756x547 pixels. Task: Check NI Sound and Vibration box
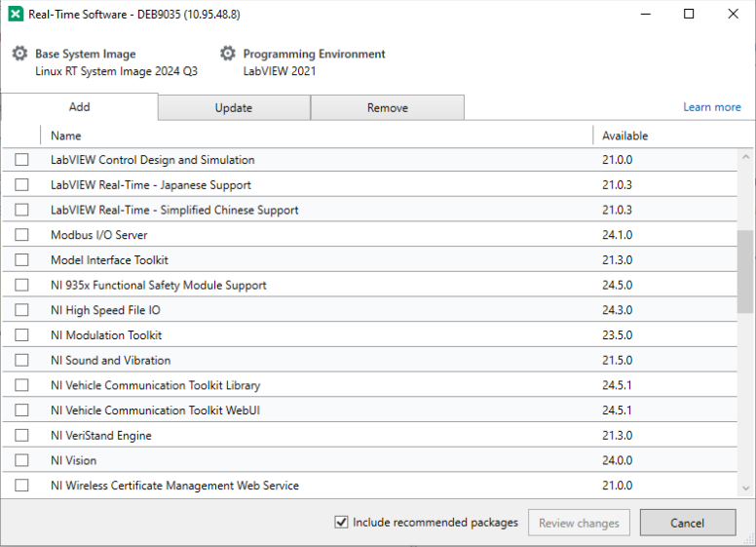click(x=21, y=361)
